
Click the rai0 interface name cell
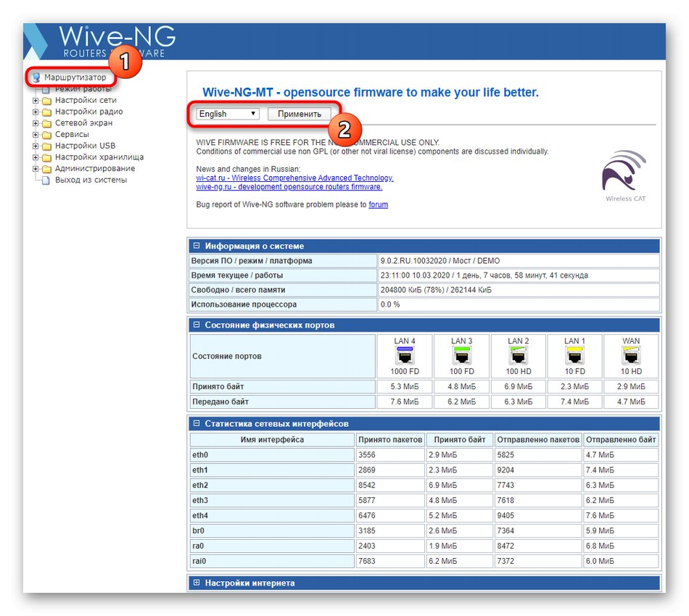(x=272, y=561)
